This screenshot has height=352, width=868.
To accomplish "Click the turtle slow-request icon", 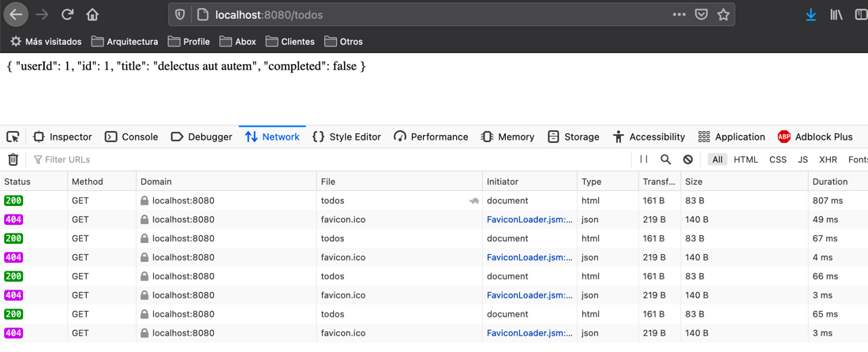I will click(x=474, y=201).
